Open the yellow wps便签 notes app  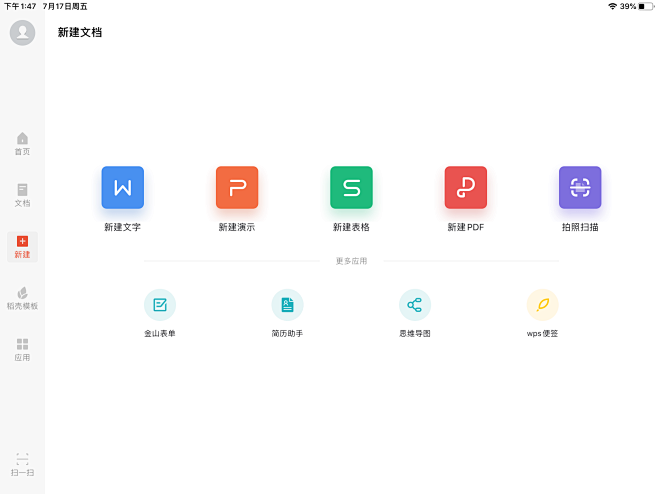(x=542, y=305)
